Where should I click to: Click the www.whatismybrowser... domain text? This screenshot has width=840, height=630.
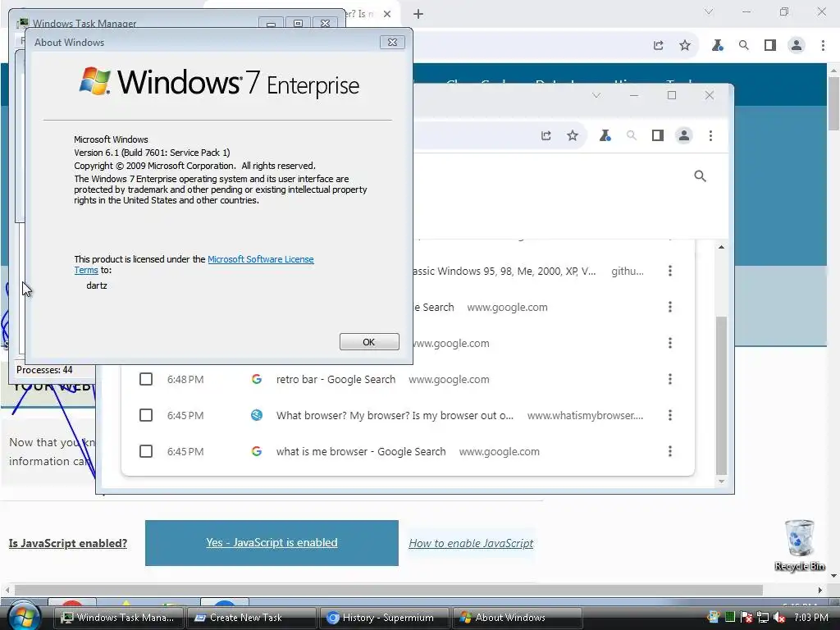585,415
